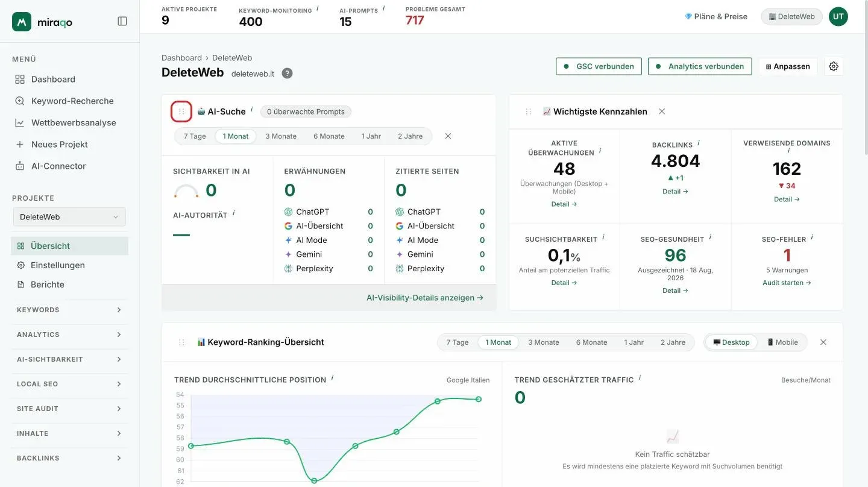Click the info icon beside Trend Durchschnittliche Position
The height and width of the screenshot is (487, 868).
pos(332,378)
